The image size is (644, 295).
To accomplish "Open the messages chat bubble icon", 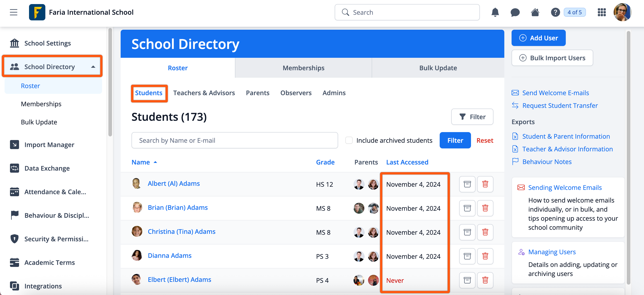I will [515, 12].
